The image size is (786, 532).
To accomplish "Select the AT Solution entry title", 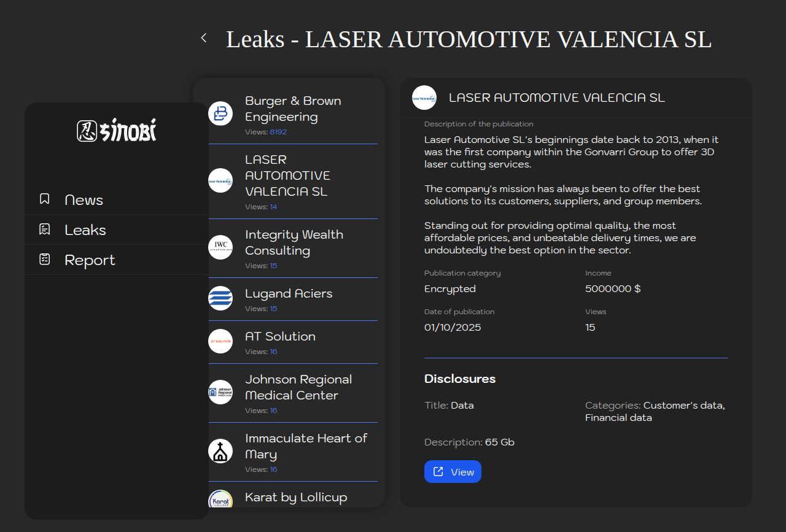I will 280,336.
